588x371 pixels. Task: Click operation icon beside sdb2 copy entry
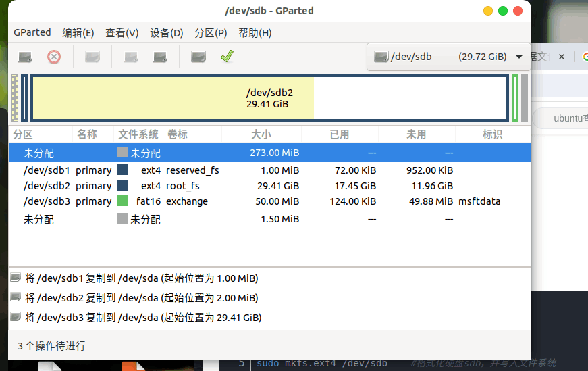(16, 297)
